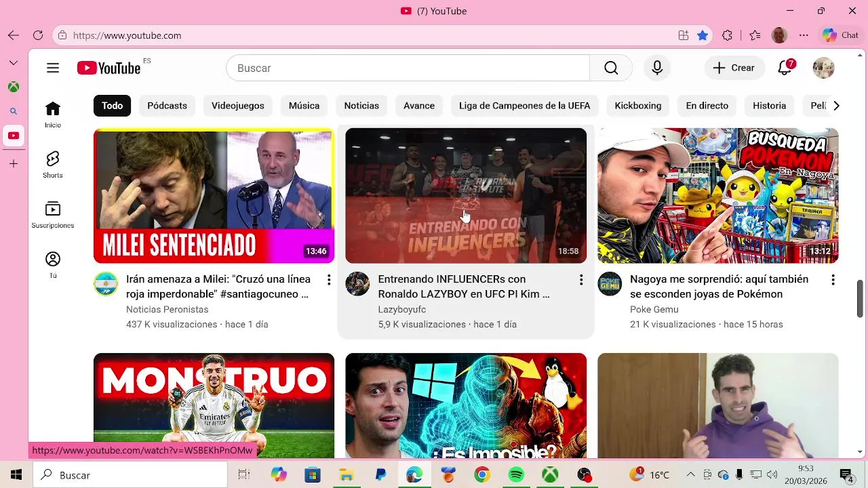Toggle the blue favorite star
The image size is (868, 488).
(703, 35)
